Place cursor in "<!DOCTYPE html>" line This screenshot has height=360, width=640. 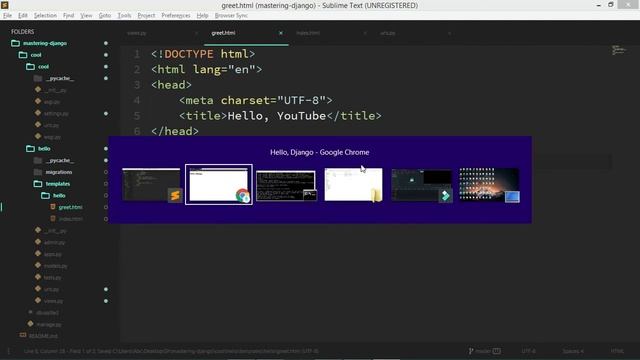click(203, 54)
